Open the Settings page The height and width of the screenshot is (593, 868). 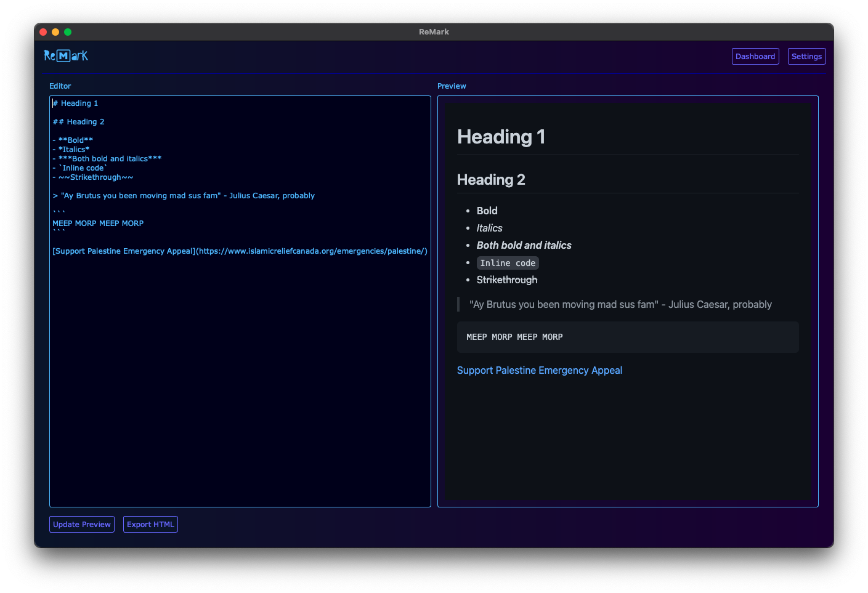coord(806,57)
